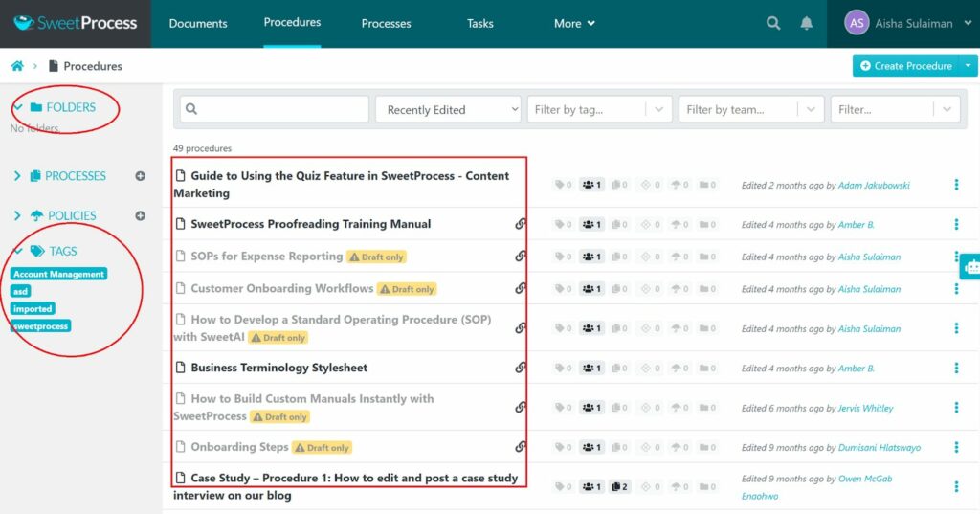Click the home icon in the breadcrumb
This screenshot has height=514, width=980.
pyautogui.click(x=17, y=66)
